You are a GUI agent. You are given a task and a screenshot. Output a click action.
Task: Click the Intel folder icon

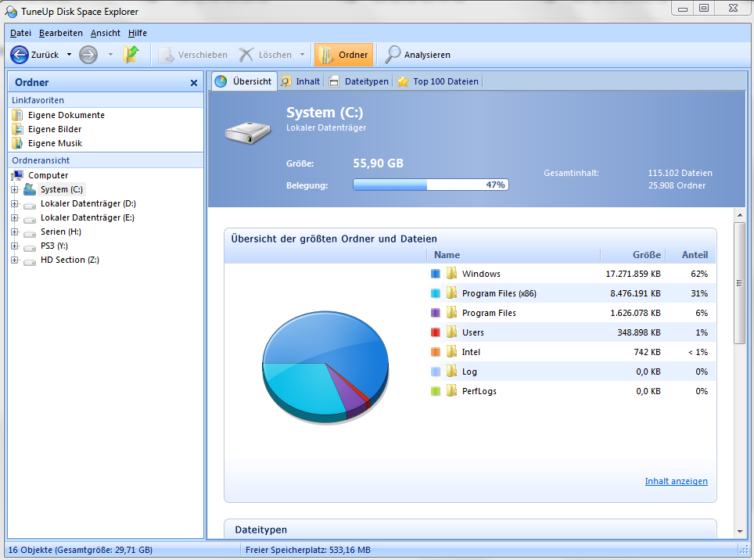pos(451,352)
